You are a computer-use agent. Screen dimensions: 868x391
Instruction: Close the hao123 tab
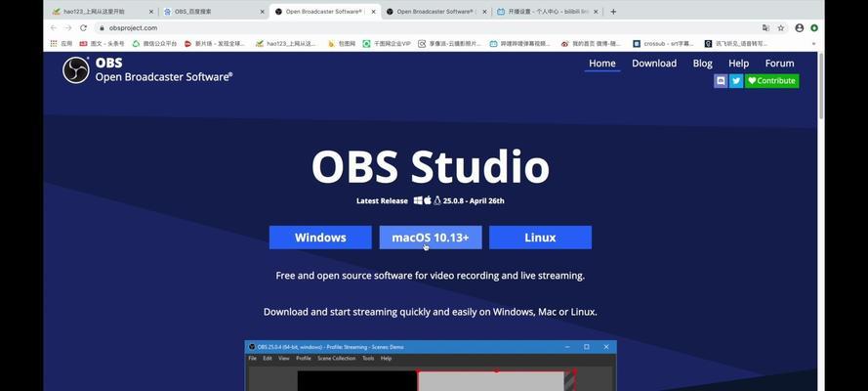[x=151, y=12]
